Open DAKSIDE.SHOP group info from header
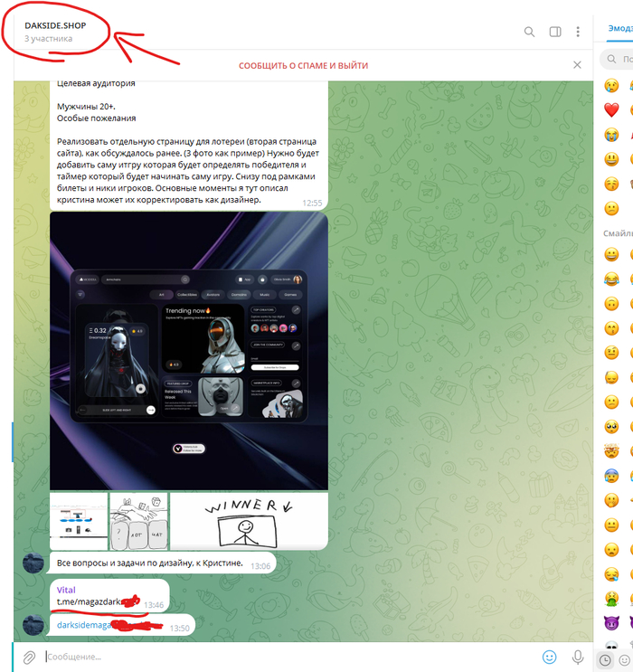This screenshot has width=633, height=672. (x=56, y=31)
